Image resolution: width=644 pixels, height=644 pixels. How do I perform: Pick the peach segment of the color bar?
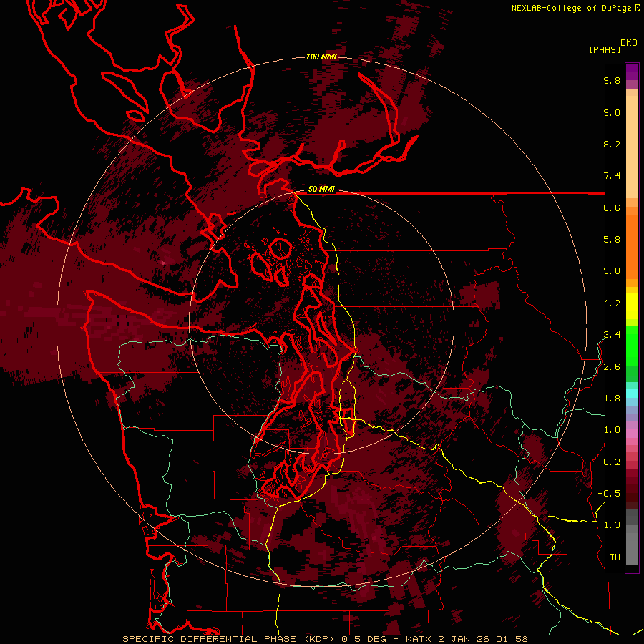click(632, 147)
